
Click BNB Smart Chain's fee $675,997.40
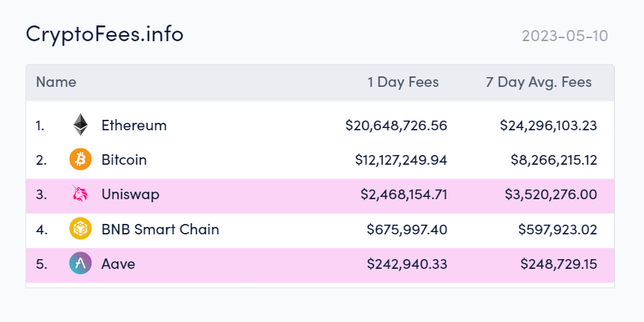[x=407, y=229]
